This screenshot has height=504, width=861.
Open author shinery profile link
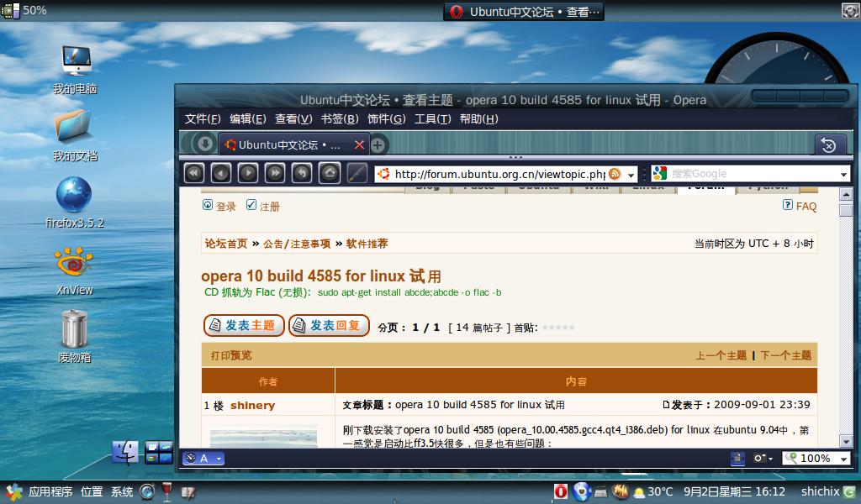252,405
